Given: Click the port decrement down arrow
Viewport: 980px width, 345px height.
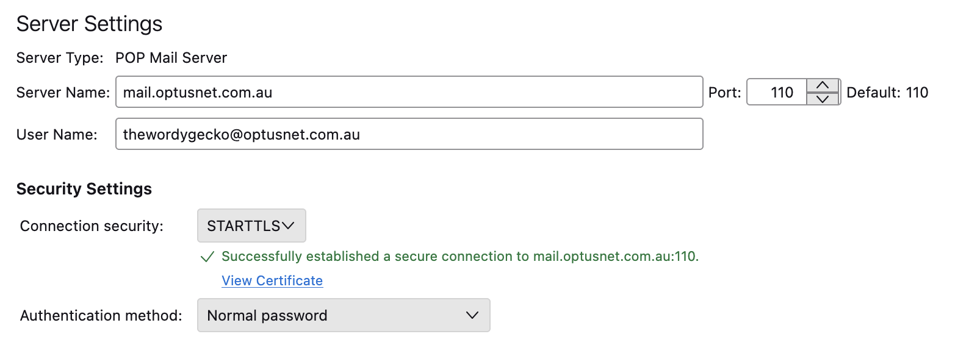Looking at the screenshot, I should click(x=823, y=99).
